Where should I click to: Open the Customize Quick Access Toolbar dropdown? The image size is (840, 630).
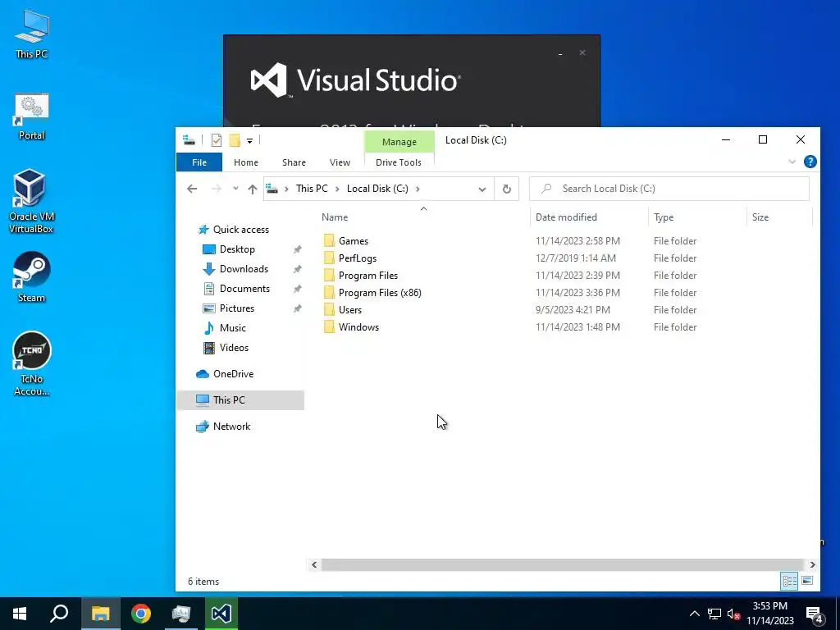249,141
